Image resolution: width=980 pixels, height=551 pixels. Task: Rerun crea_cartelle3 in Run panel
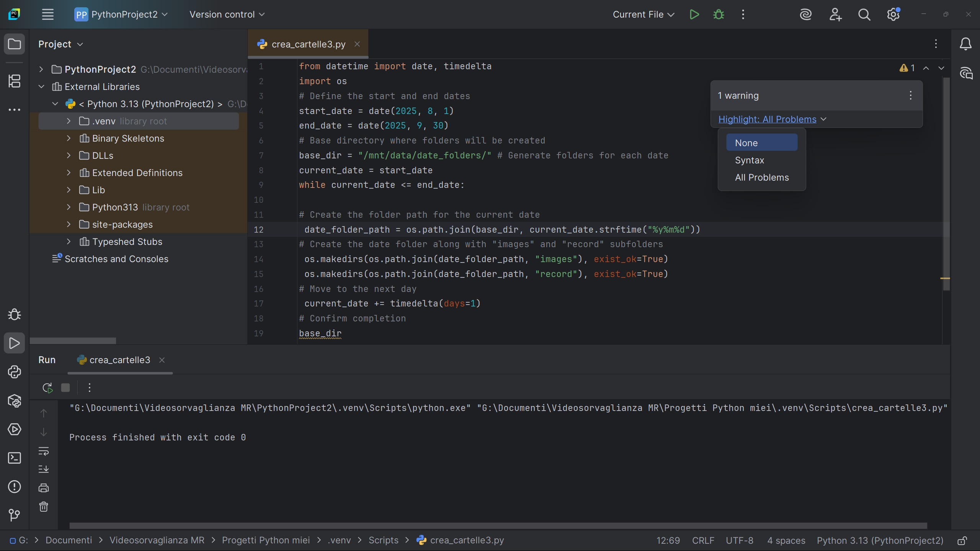pos(47,388)
